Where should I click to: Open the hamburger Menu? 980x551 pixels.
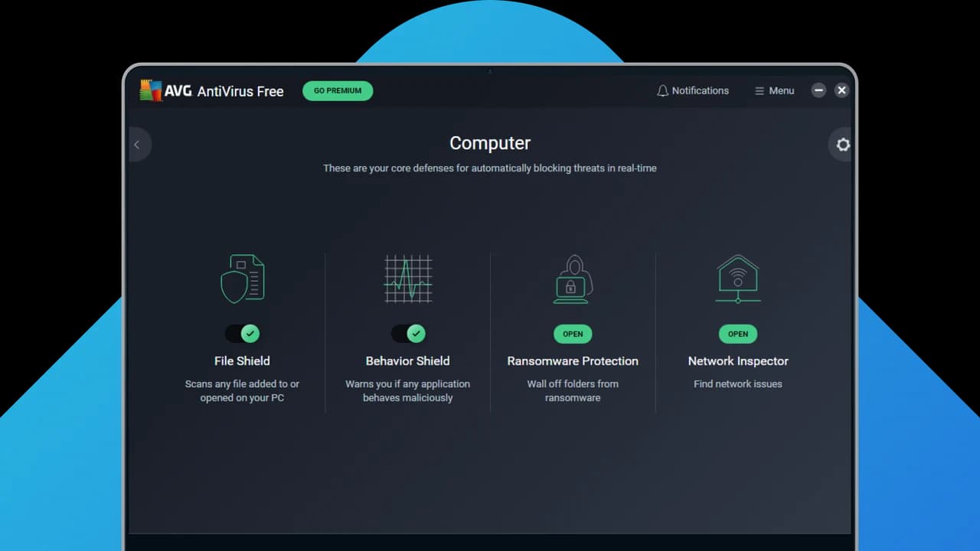(774, 90)
